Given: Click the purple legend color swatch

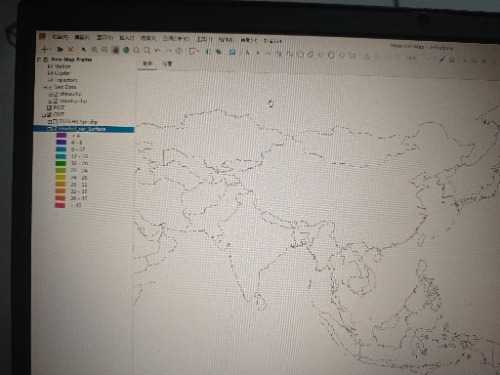Looking at the screenshot, I should (61, 135).
